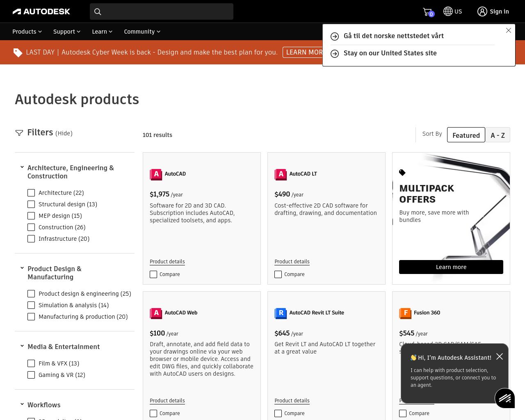Click the Fusion 360 product icon
Viewport: 525px width, 420px height.
[405, 313]
